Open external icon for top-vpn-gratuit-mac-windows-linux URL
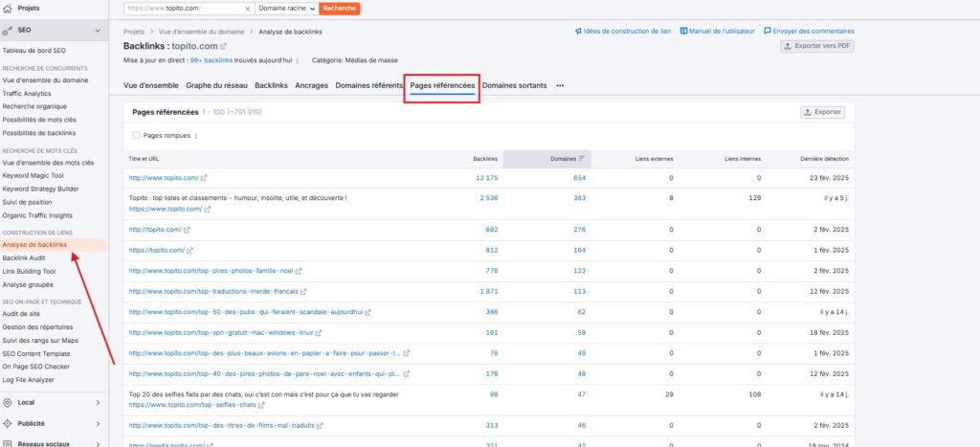This screenshot has height=447, width=980. (x=319, y=333)
